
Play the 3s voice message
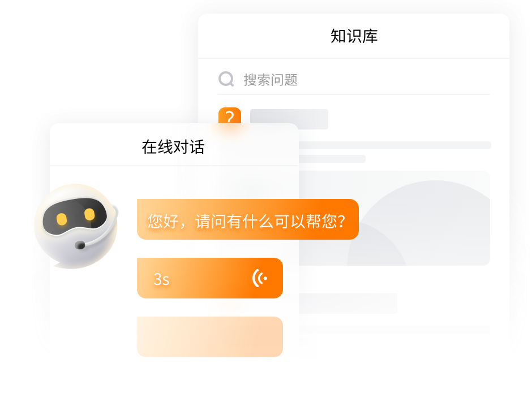209,278
